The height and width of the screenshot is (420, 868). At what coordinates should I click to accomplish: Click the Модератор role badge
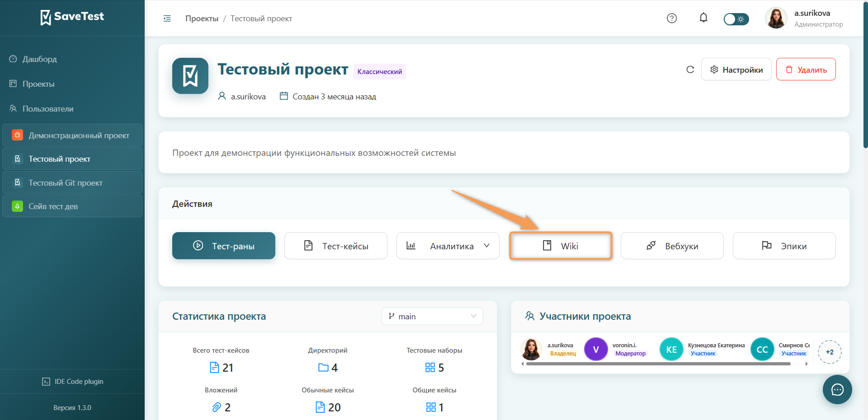(x=630, y=354)
